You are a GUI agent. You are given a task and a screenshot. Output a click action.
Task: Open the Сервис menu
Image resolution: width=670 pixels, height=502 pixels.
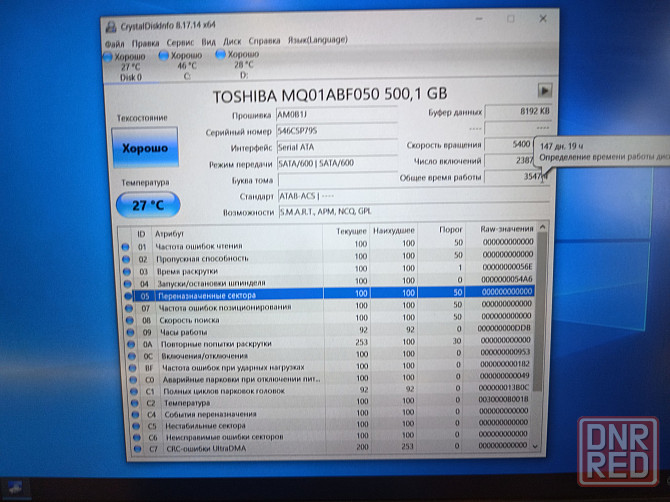[181, 42]
